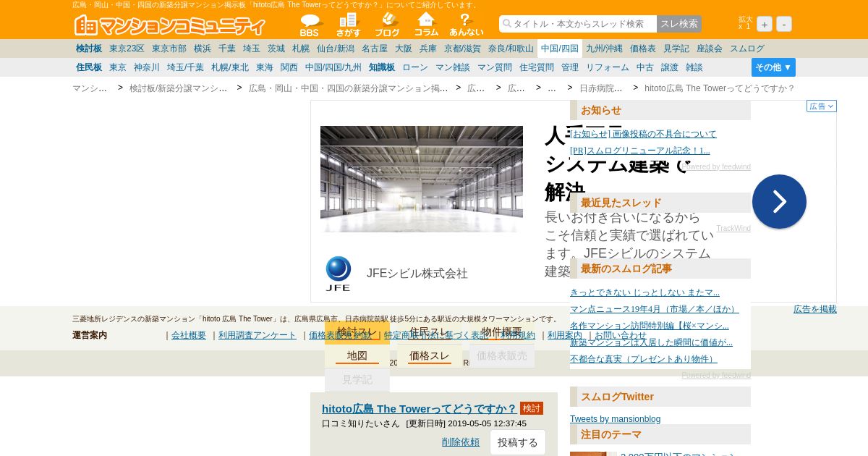Switch to the 見学記 tab
The width and height of the screenshot is (868, 456).
[x=357, y=379]
